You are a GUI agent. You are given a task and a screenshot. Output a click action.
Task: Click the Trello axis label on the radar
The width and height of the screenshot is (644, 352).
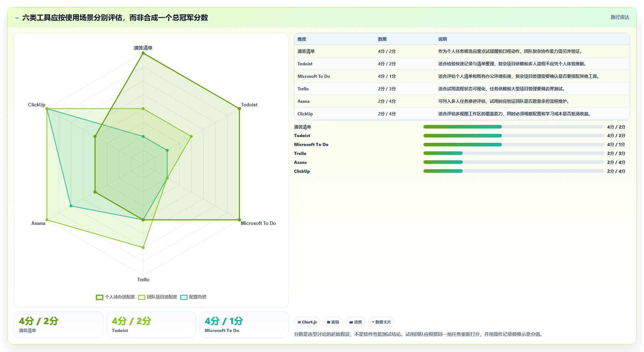click(143, 280)
